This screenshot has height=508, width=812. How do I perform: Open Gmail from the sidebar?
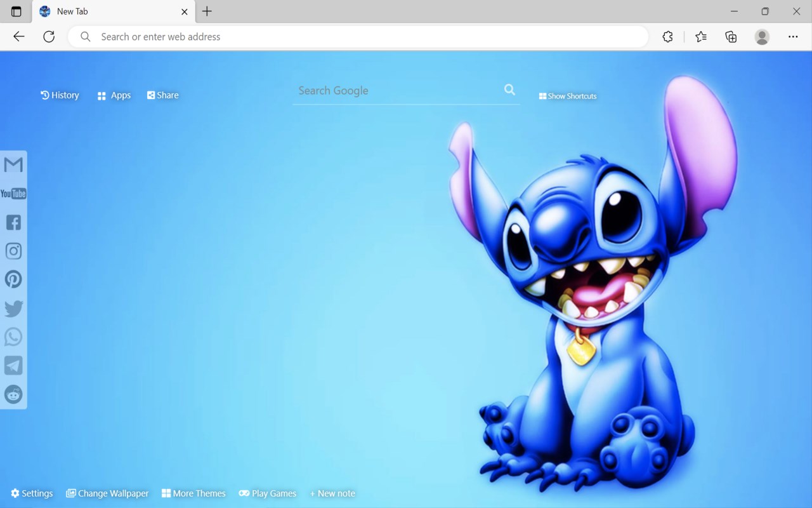13,165
